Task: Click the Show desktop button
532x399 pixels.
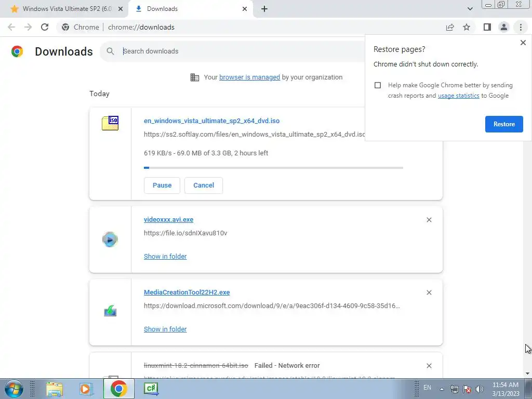Action: tap(528, 389)
